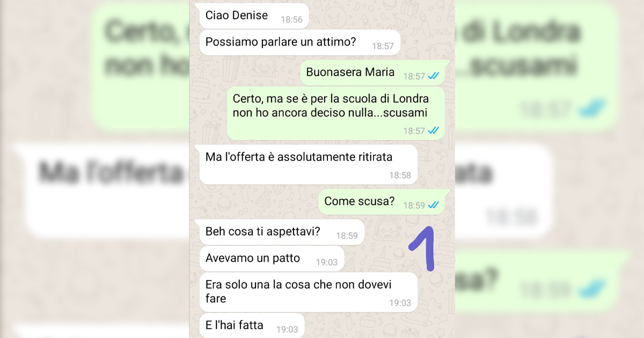Tap the 18:59 timestamp beside Beh cosa ti aspettavi
Image resolution: width=644 pixels, height=338 pixels.
click(x=347, y=236)
